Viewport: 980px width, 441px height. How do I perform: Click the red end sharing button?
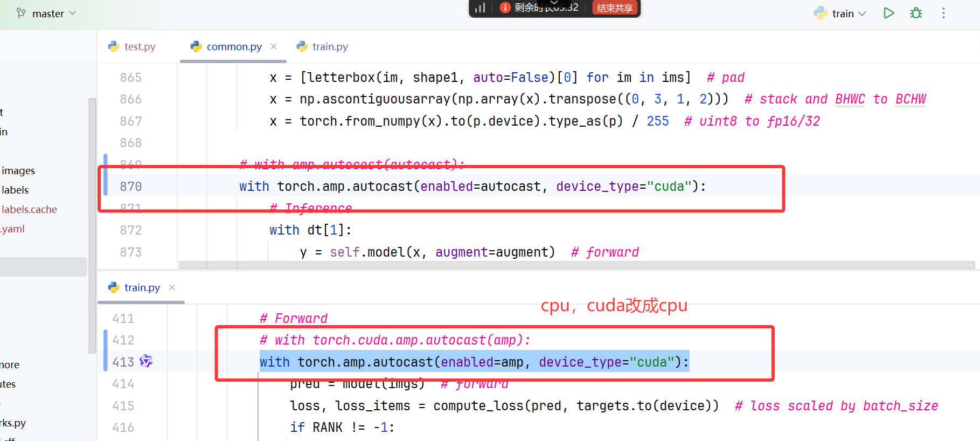615,8
